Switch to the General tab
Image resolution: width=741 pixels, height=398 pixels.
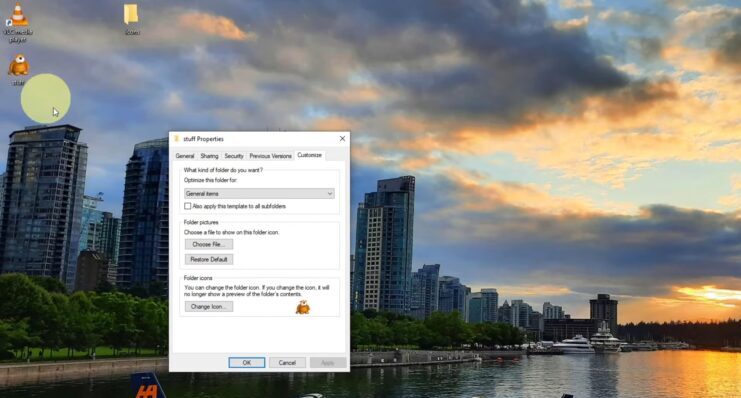coord(185,156)
